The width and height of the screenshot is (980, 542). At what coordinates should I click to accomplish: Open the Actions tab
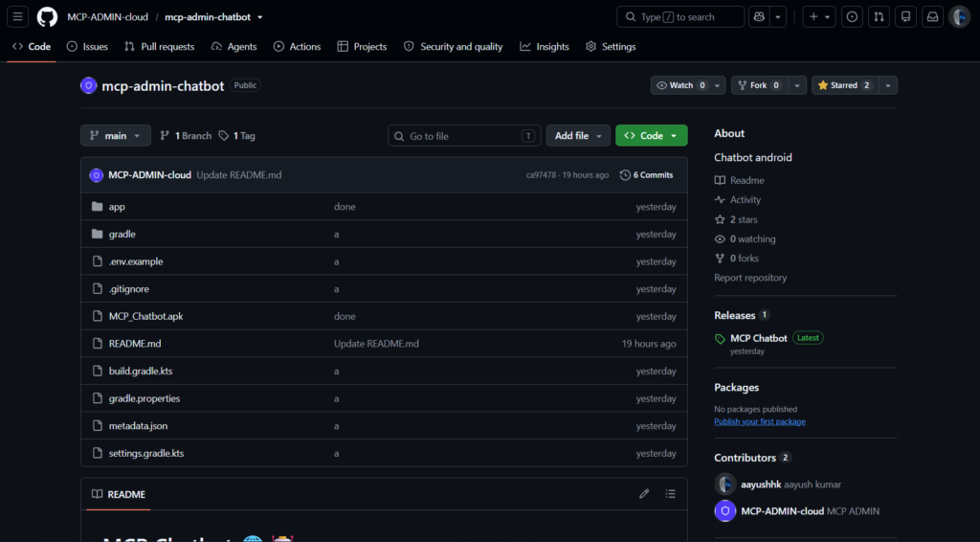[x=298, y=46]
